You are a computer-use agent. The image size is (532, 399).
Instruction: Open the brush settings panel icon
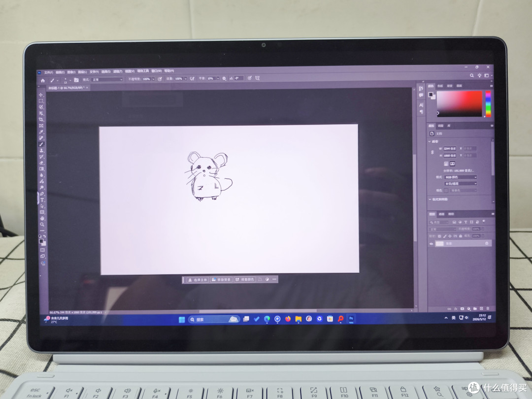76,80
